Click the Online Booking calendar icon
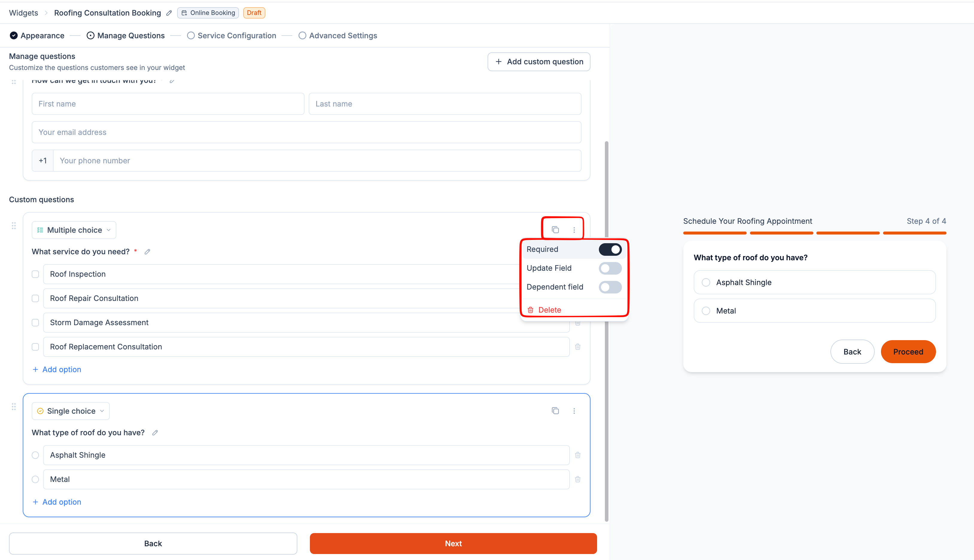The height and width of the screenshot is (560, 974). (184, 13)
